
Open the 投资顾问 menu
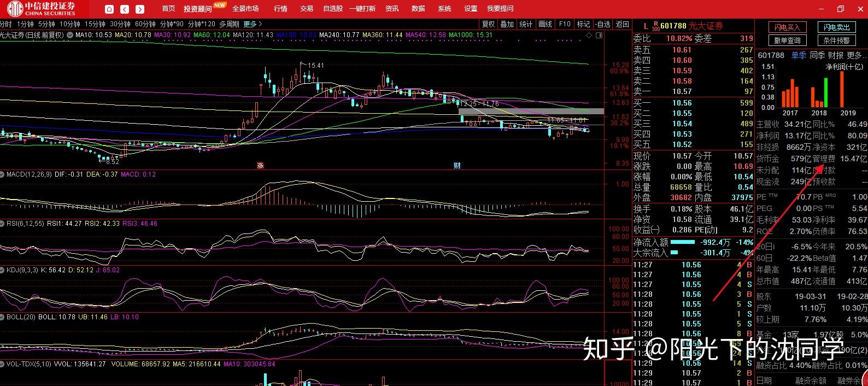click(197, 9)
